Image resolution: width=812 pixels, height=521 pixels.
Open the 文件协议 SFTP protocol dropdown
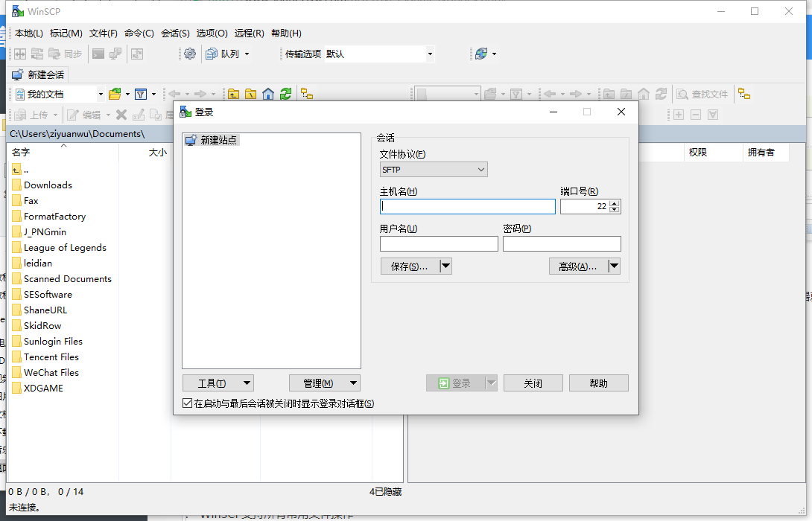pos(433,169)
